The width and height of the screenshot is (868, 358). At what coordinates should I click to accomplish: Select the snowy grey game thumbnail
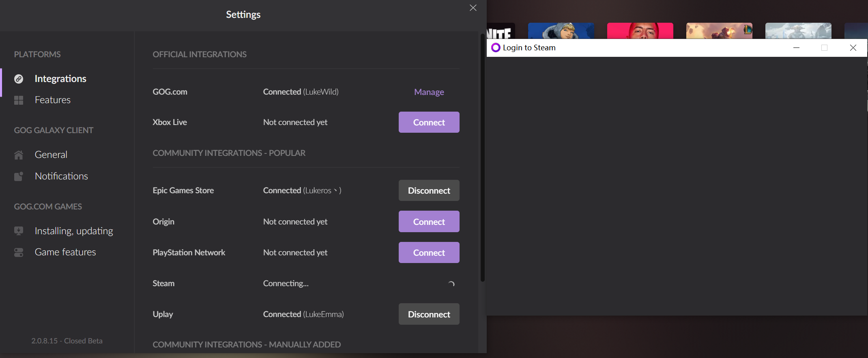(x=798, y=31)
